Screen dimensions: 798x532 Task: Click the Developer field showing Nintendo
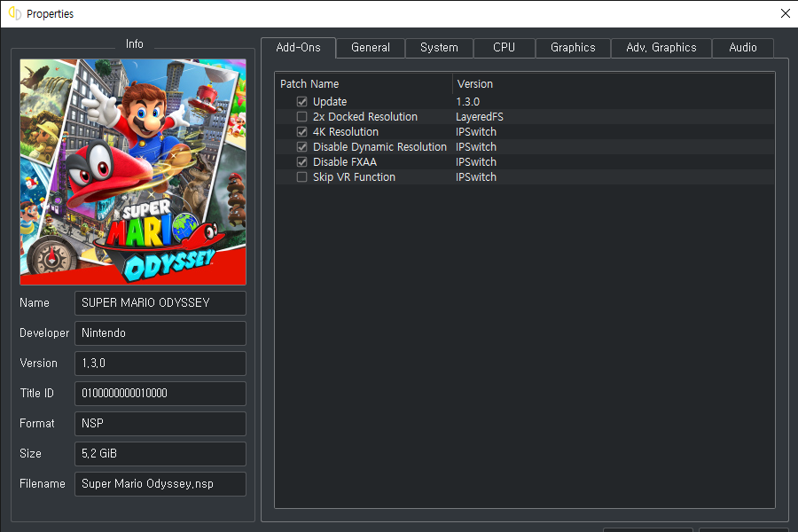tap(160, 333)
